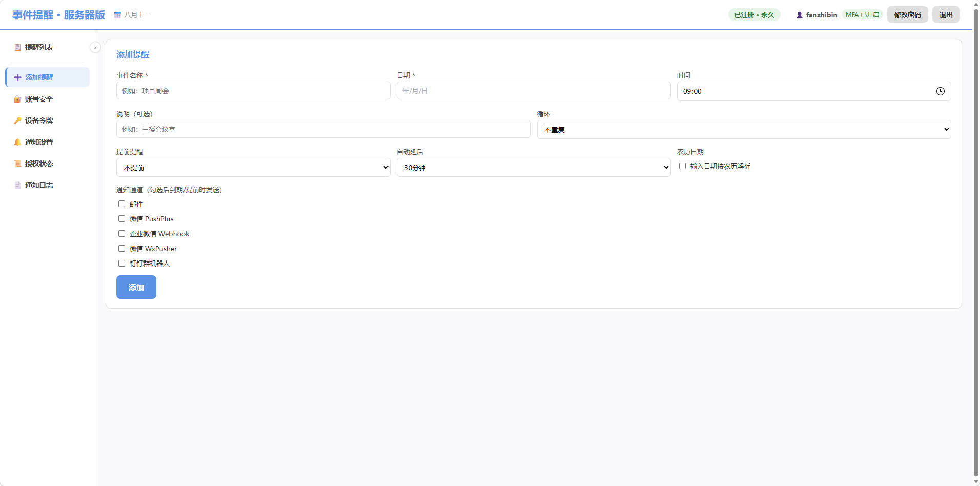The width and height of the screenshot is (980, 486).
Task: Open the clock time picker icon
Action: tap(940, 91)
